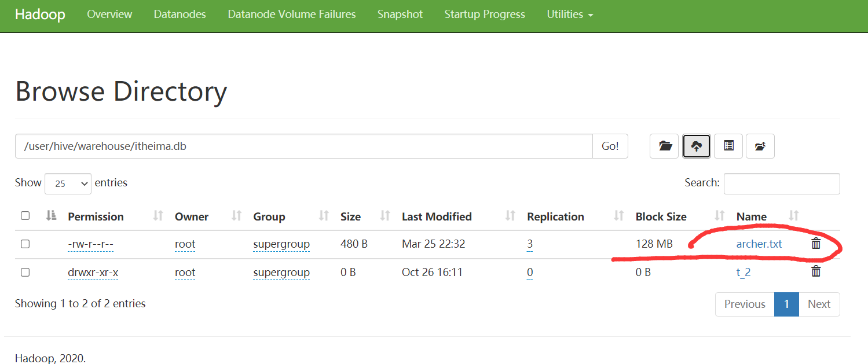This screenshot has width=868, height=364.
Task: Delete archer.txt using its trash icon
Action: click(x=816, y=244)
